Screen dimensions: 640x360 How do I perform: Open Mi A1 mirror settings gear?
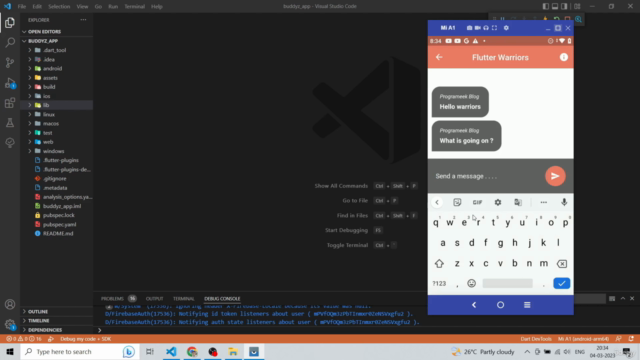click(x=506, y=28)
